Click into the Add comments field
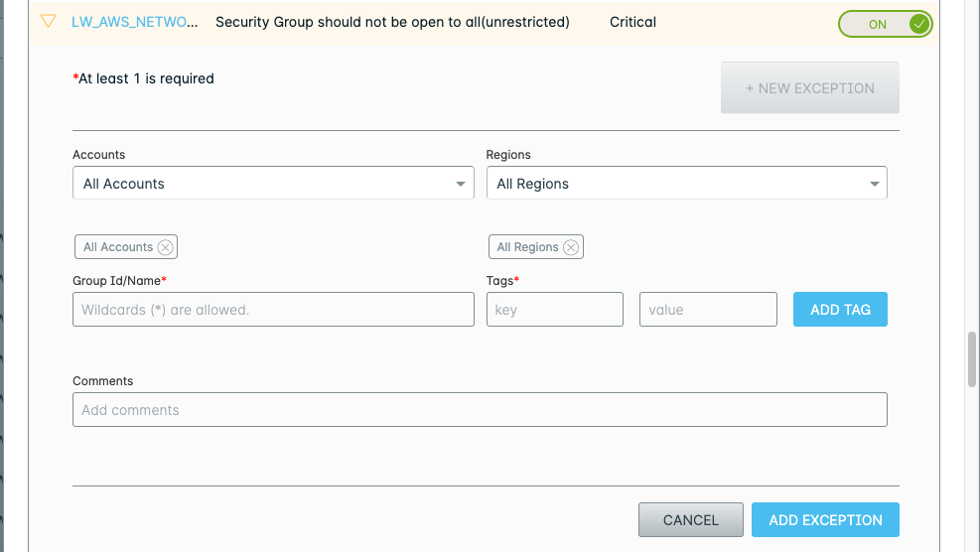The image size is (980, 552). (480, 410)
